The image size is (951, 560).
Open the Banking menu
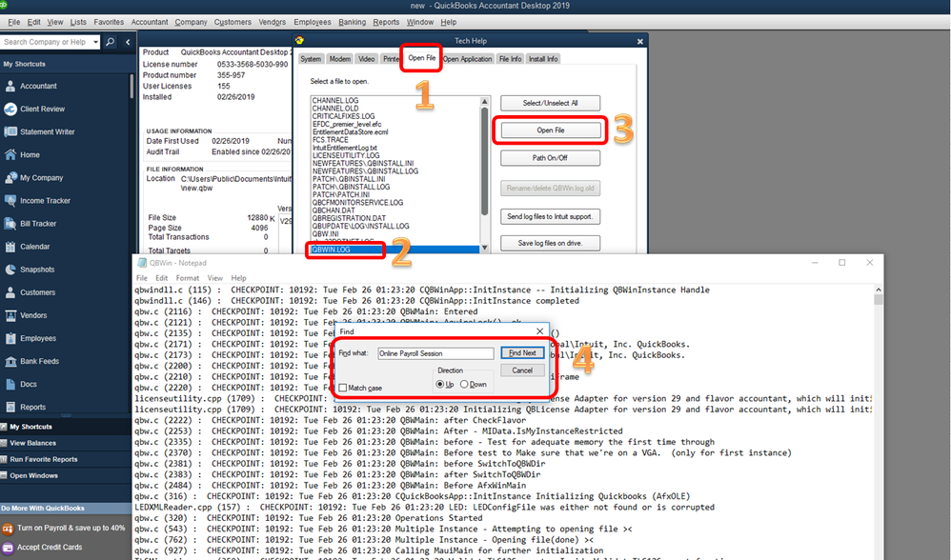click(x=352, y=22)
